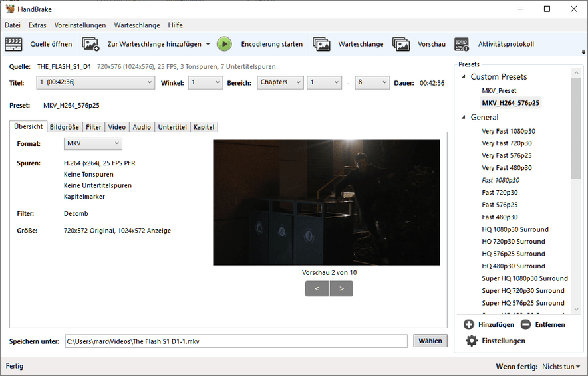Select the MKV_H264_576p25 preset in list
The height and width of the screenshot is (376, 588).
510,103
